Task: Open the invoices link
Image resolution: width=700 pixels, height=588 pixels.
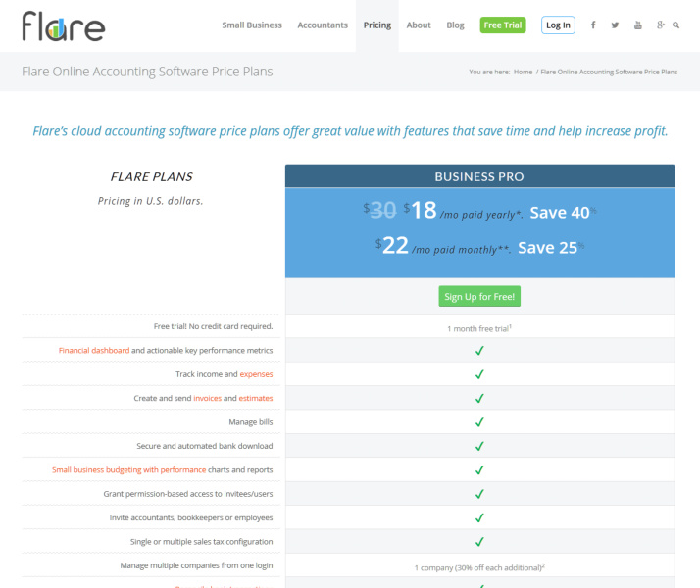Action: 207,398
